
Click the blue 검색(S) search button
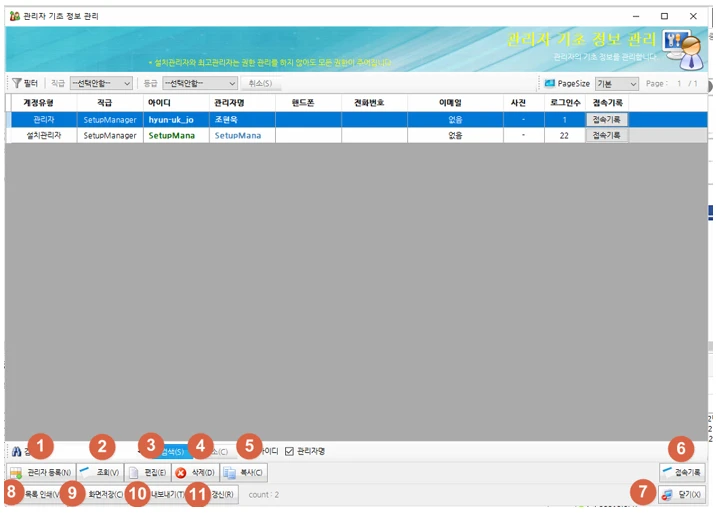pos(173,452)
